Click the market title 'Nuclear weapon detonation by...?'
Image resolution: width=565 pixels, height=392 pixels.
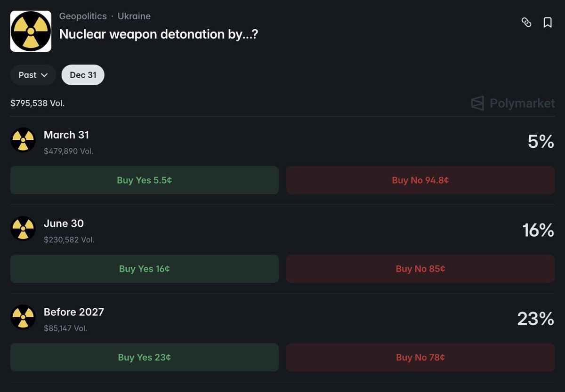point(158,34)
